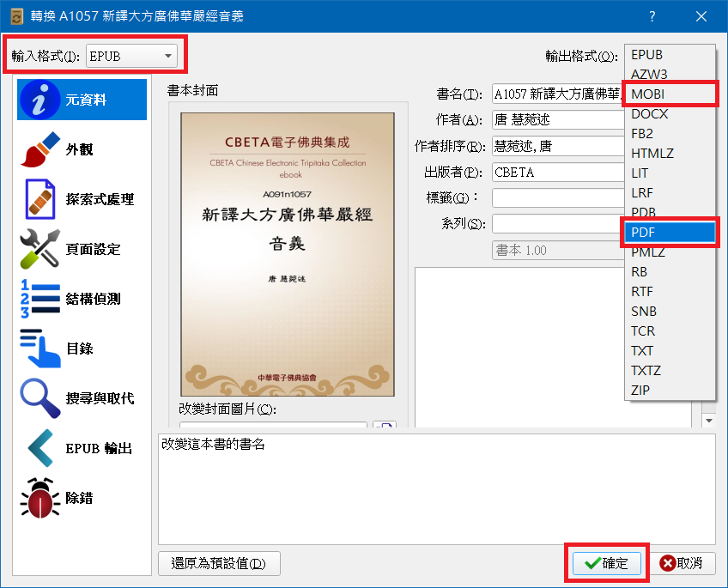Click the calibre convert icon in title bar
The image size is (728, 588).
[16, 16]
